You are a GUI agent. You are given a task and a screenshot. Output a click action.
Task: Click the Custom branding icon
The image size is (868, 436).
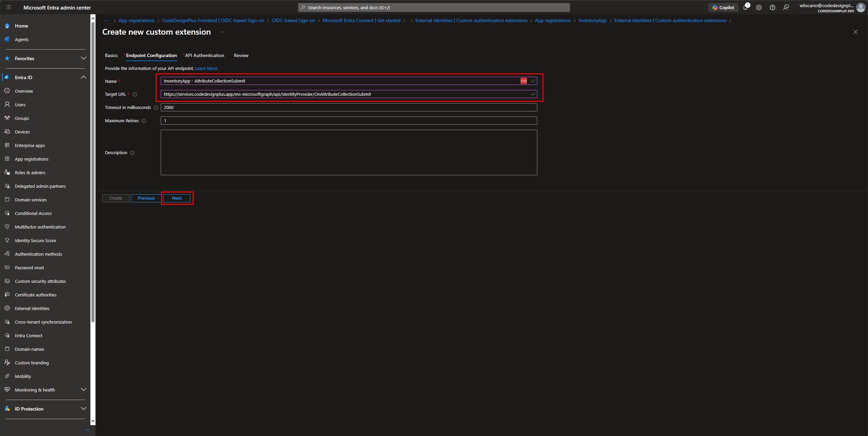[x=7, y=363]
